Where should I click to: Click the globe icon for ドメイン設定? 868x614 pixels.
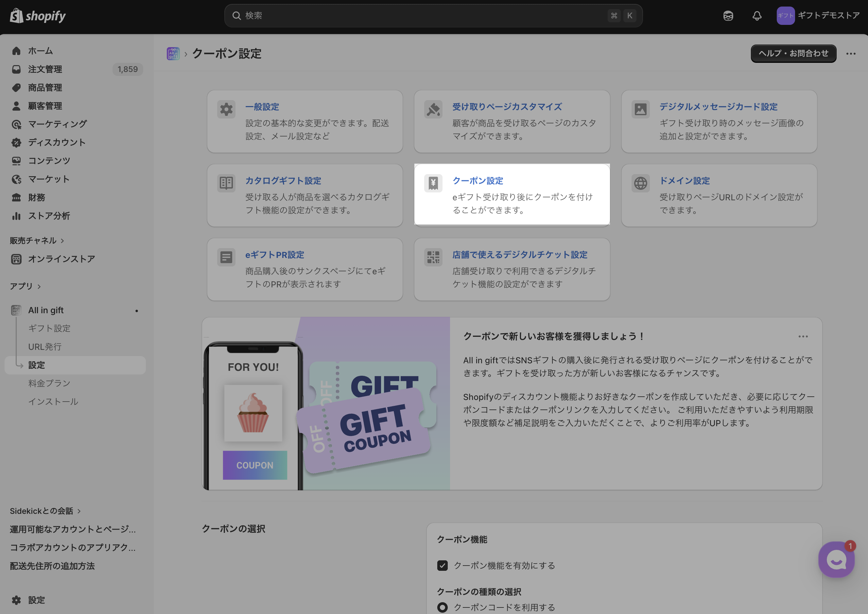640,184
